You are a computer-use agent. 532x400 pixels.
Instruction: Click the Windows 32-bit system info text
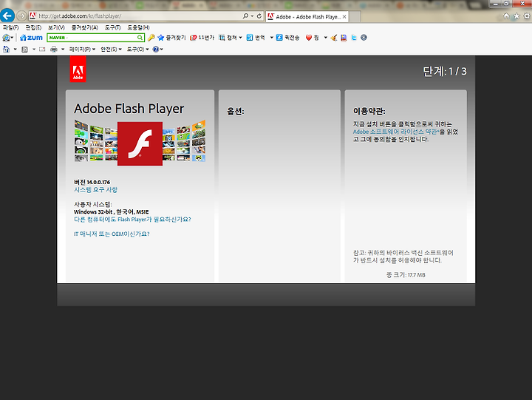pos(112,212)
